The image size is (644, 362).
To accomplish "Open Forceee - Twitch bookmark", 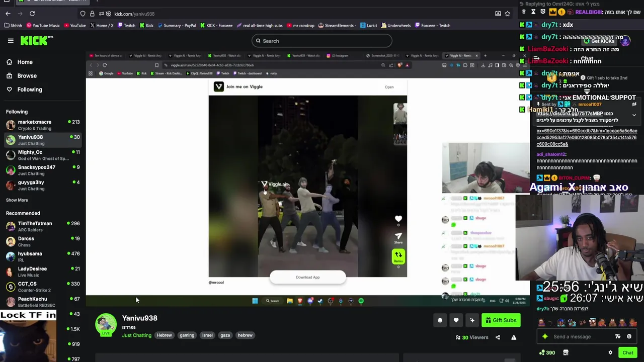I will (432, 25).
